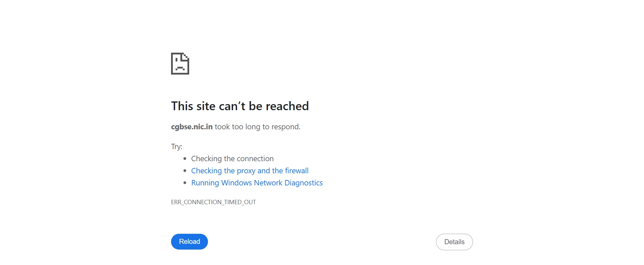Click the ERR_CONNECTION_TIMED_OUT error code

[213, 202]
